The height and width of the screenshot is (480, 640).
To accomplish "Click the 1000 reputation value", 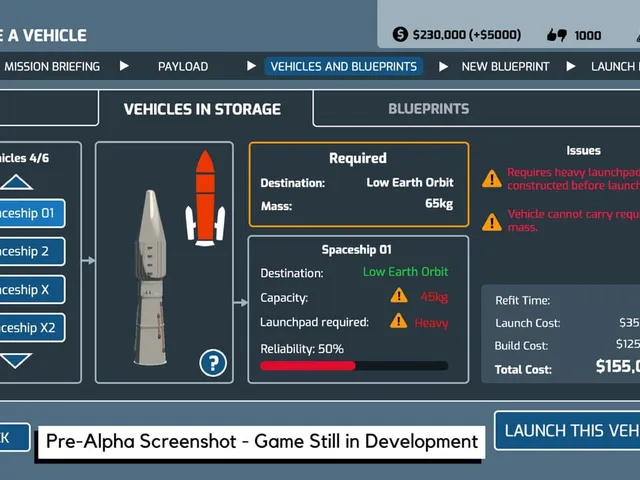I will (x=588, y=36).
